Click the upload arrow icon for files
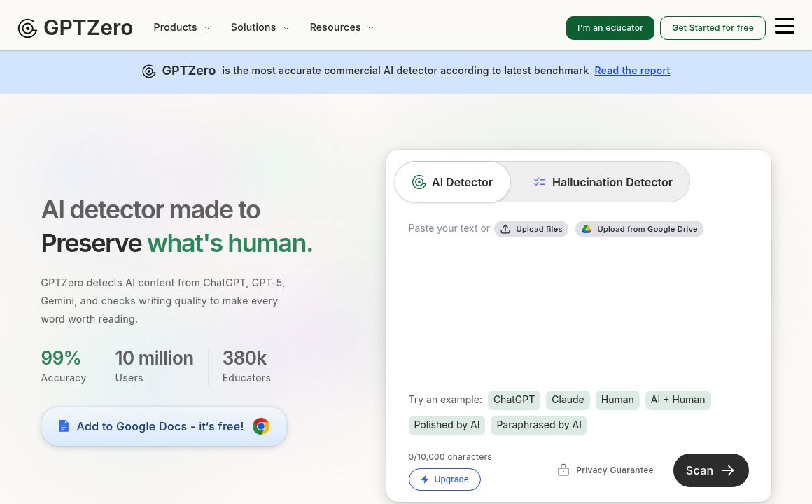 tap(505, 229)
